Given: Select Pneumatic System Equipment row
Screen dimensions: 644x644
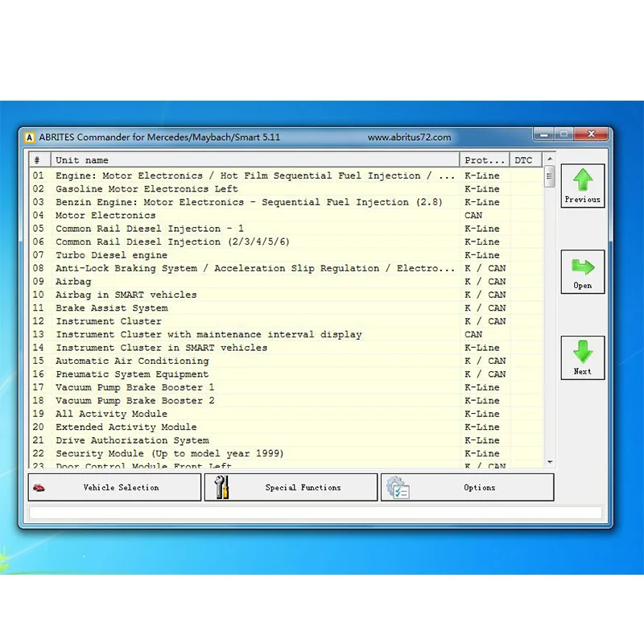Looking at the screenshot, I should tap(287, 374).
